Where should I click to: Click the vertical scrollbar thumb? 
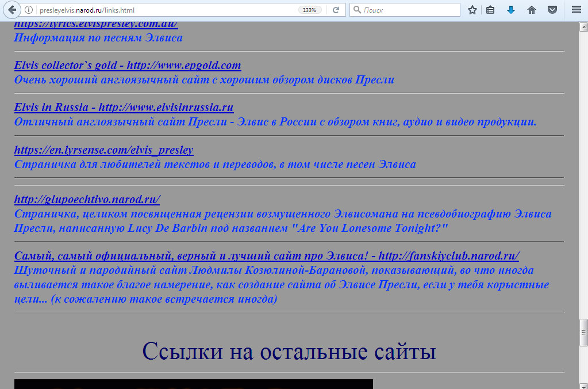[583, 332]
